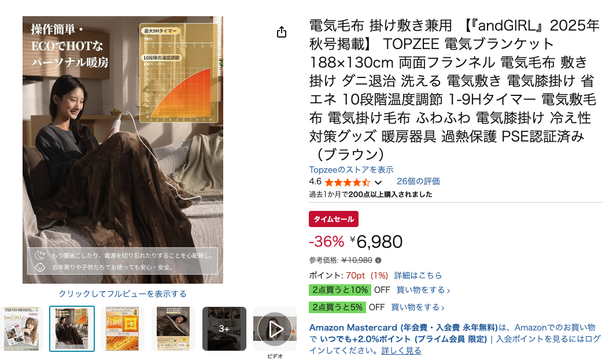This screenshot has width=613, height=364.
Task: Play the product video thumbnail
Action: point(275,329)
